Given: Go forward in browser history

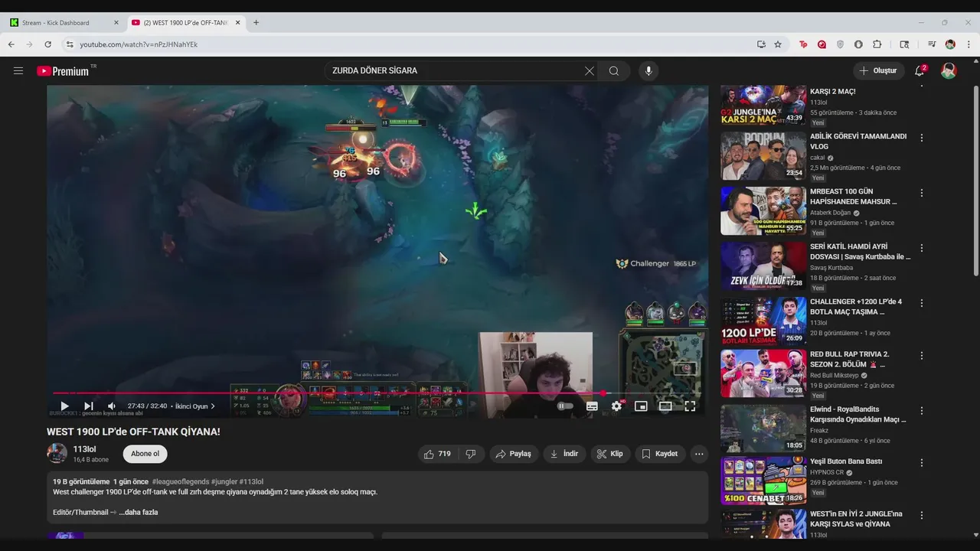Looking at the screenshot, I should 29,44.
